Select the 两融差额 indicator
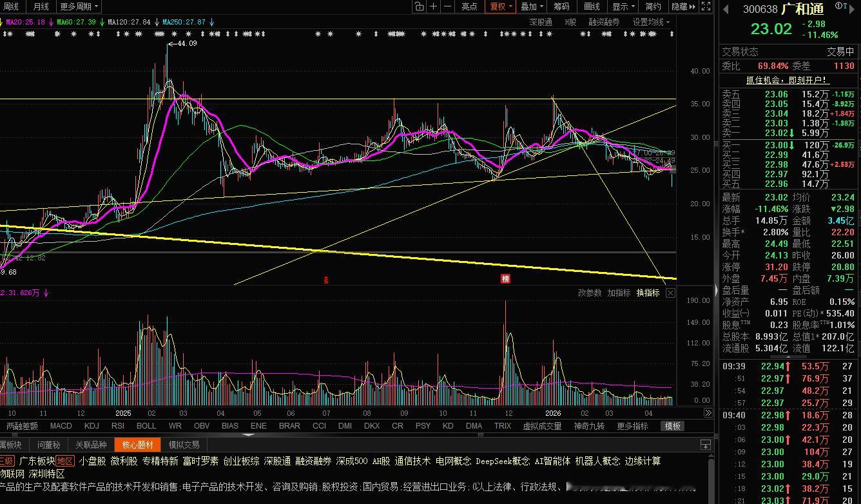The width and height of the screenshot is (861, 504). point(22,426)
